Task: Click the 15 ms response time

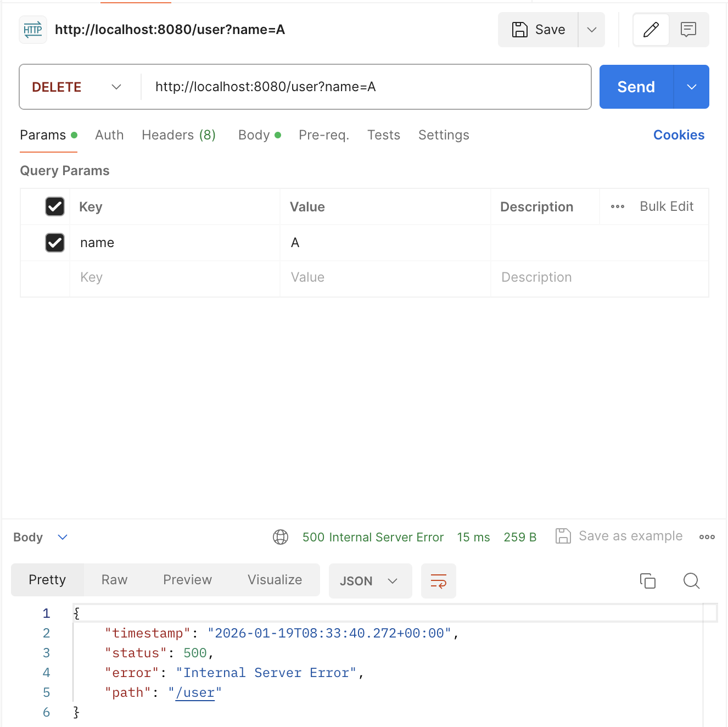Action: [x=473, y=537]
